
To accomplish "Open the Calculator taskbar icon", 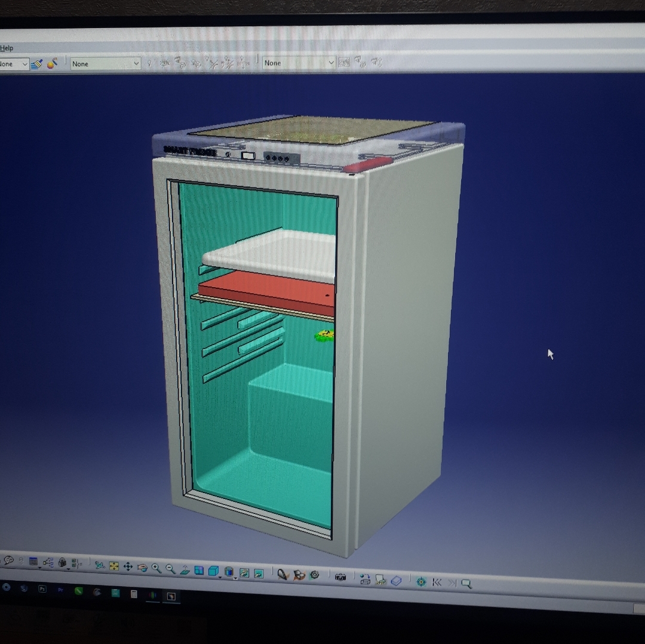I will [x=134, y=594].
